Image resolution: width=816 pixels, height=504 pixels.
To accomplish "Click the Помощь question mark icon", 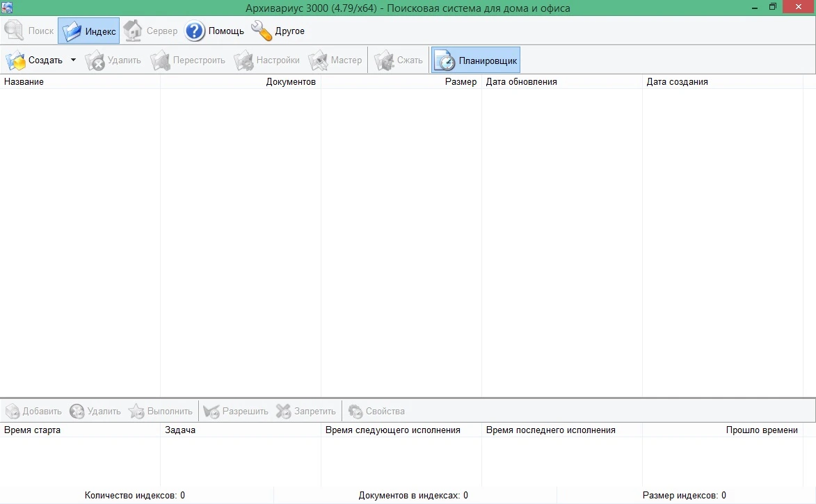I will click(x=195, y=31).
